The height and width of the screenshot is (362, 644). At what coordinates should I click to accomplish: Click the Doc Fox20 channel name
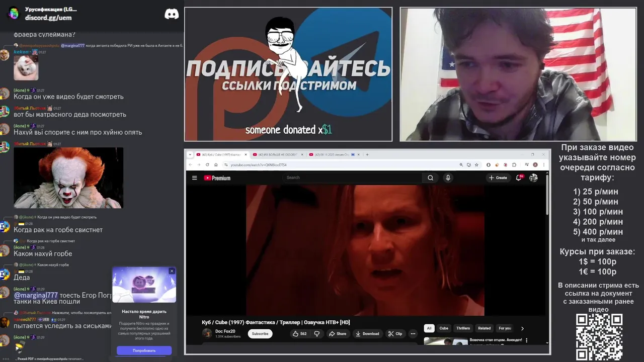(225, 331)
